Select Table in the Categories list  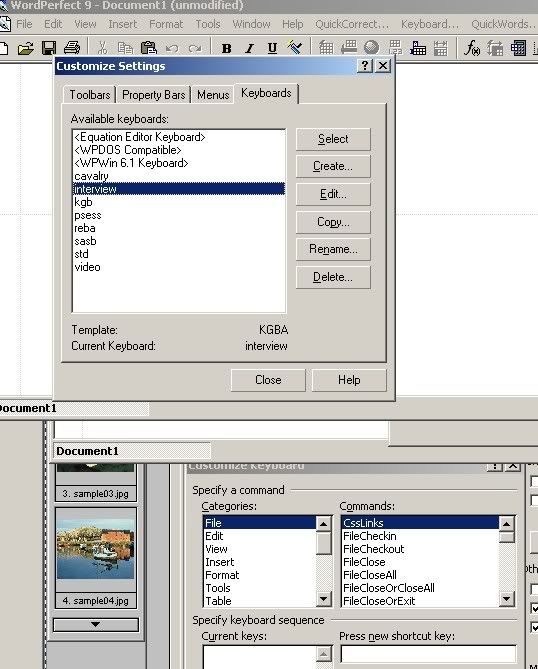click(259, 601)
